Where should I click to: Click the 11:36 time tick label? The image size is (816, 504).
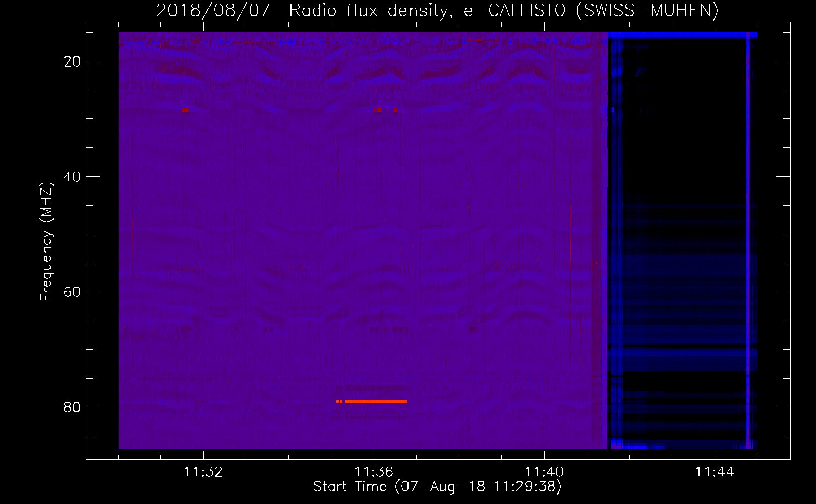click(374, 472)
